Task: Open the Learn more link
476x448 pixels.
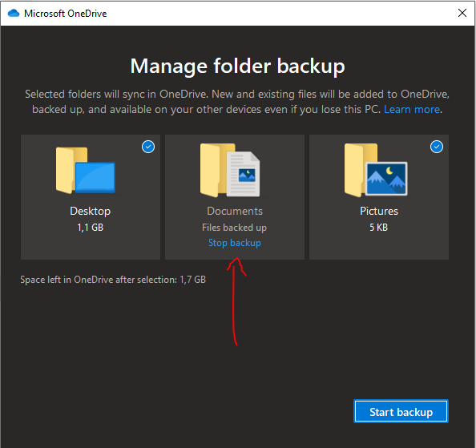Action: 412,109
